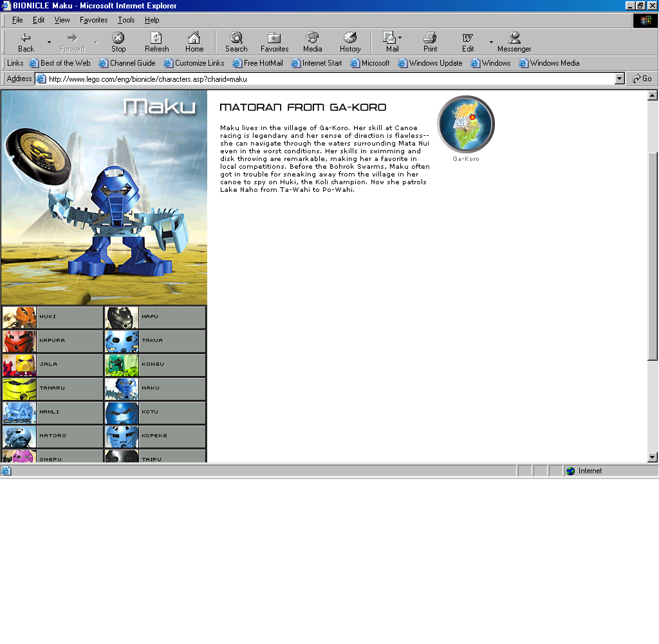Click the vertical scrollbar down arrow
The image size is (659, 644).
point(653,457)
